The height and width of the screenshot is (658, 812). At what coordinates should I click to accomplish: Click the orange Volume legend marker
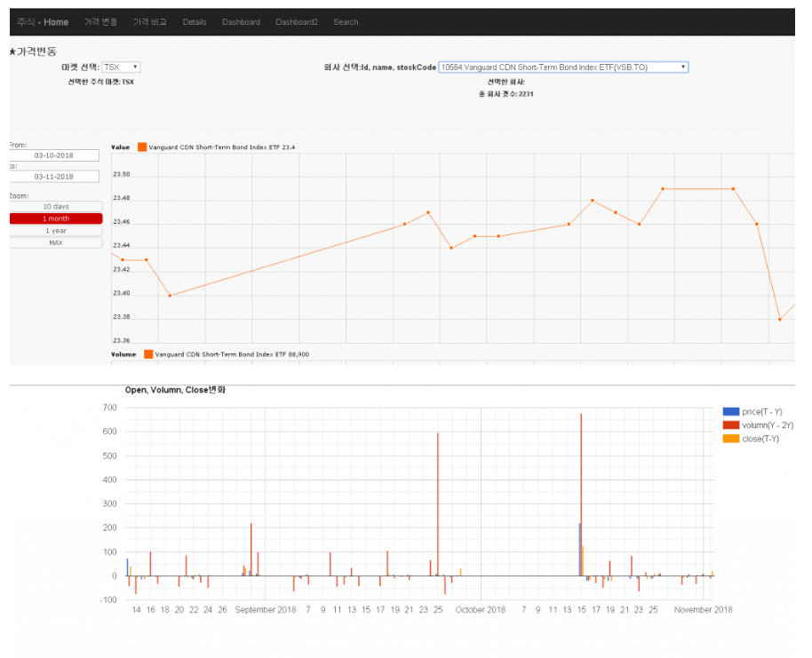tap(148, 354)
